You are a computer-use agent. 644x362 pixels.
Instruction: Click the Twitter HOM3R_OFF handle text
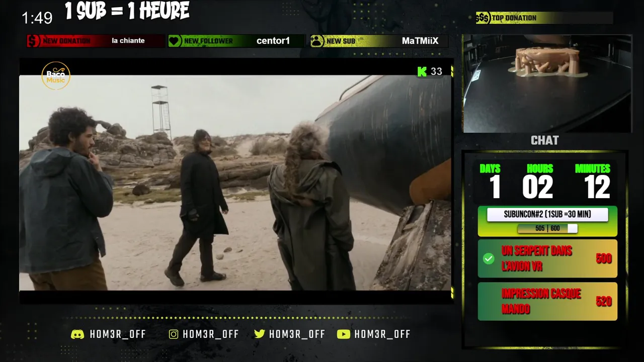coord(297,334)
